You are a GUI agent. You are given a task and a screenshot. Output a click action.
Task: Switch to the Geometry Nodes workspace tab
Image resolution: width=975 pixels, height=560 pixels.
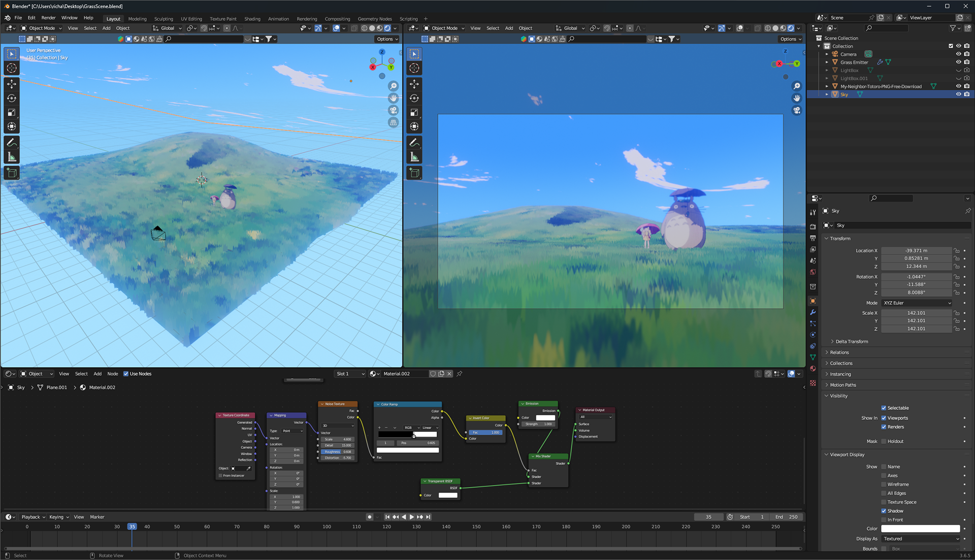pyautogui.click(x=374, y=19)
